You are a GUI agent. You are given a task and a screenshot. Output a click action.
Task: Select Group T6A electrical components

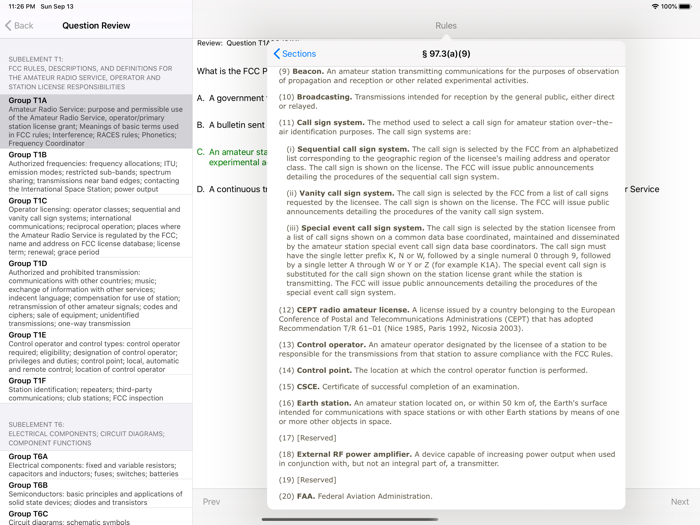tap(96, 465)
